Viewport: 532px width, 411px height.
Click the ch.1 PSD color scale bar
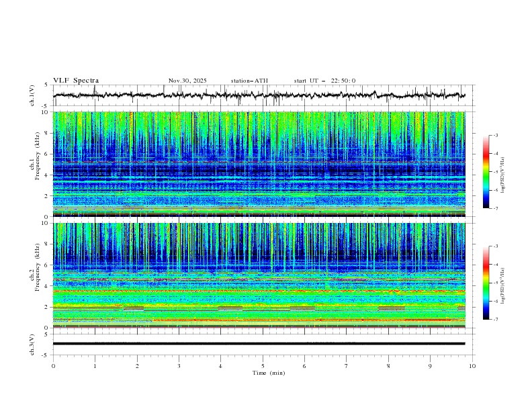click(486, 172)
